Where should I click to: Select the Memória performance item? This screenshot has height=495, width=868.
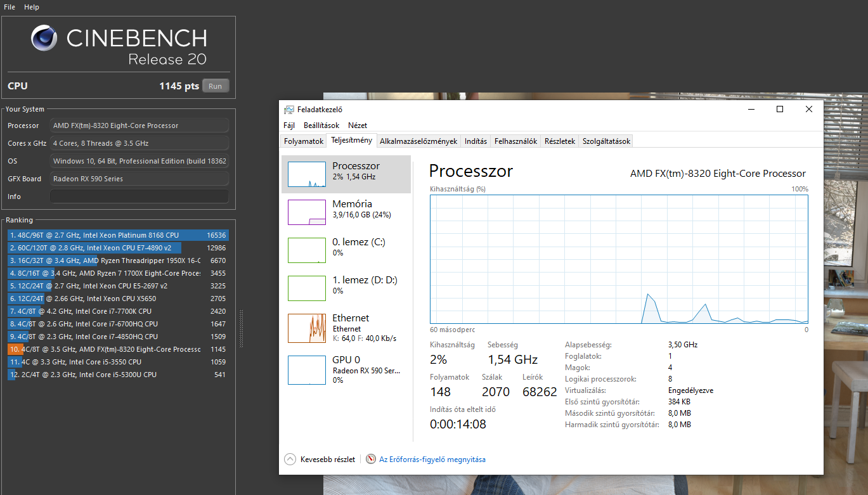(x=346, y=212)
